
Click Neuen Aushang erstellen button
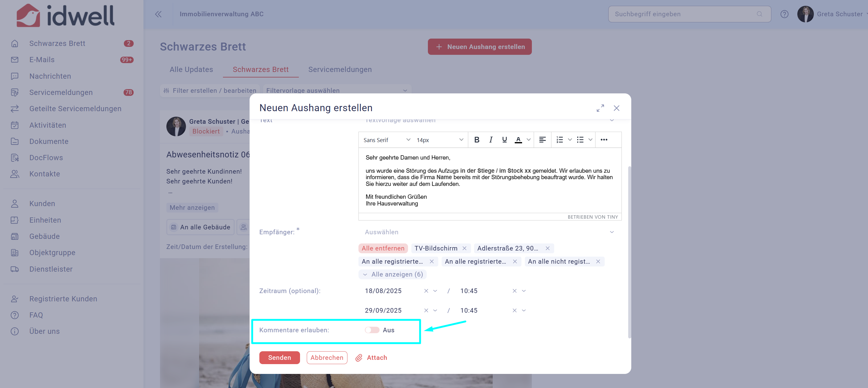[x=480, y=47]
